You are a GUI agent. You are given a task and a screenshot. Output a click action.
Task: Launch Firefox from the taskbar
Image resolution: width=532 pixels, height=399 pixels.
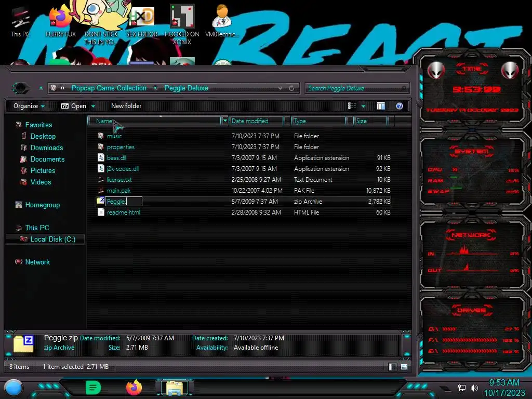point(134,388)
